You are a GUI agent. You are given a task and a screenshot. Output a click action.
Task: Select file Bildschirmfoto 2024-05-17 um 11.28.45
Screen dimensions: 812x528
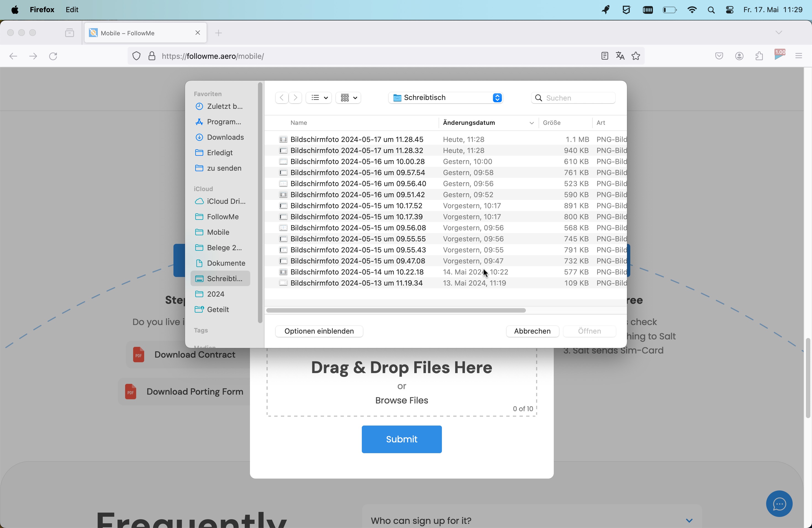coord(446,139)
